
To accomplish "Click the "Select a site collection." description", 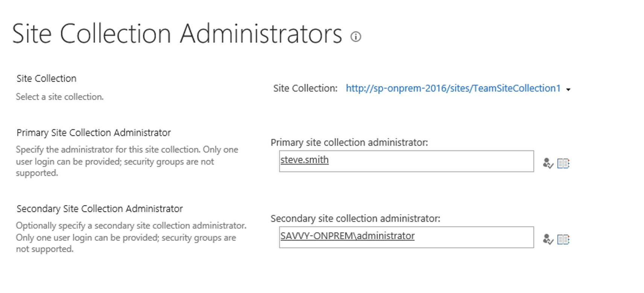I will point(59,97).
